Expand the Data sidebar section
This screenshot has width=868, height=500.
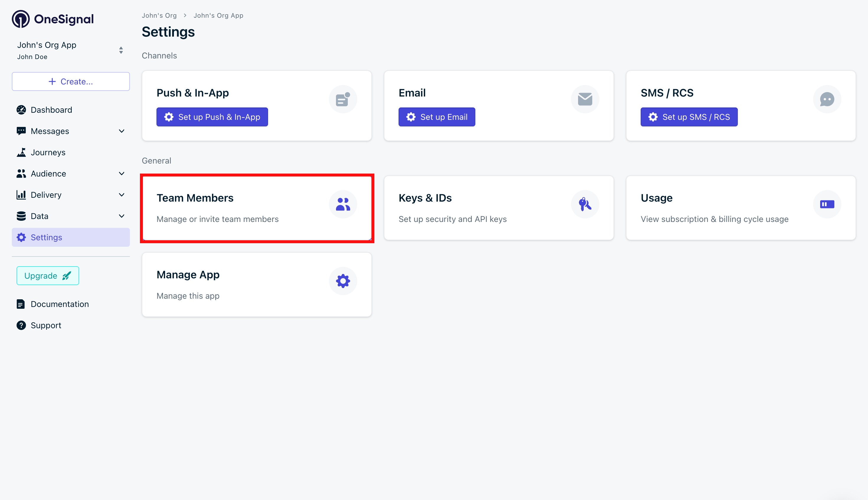click(x=121, y=216)
